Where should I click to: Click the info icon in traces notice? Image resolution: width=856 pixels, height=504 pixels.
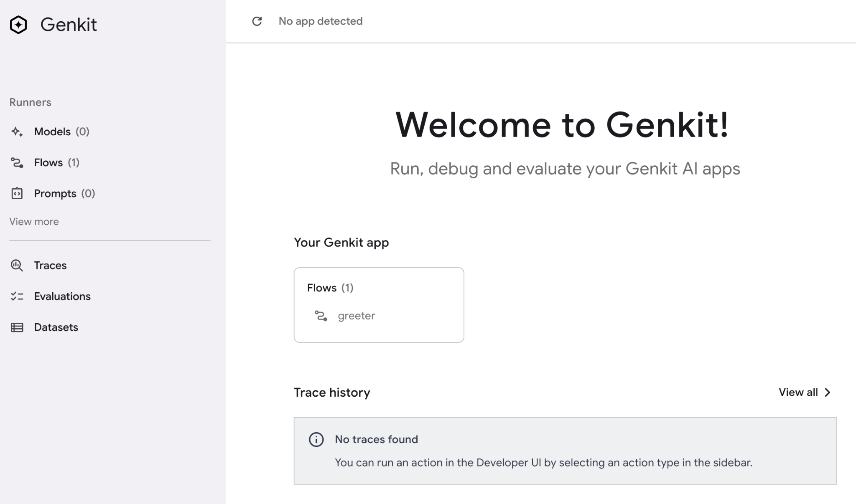[316, 440]
